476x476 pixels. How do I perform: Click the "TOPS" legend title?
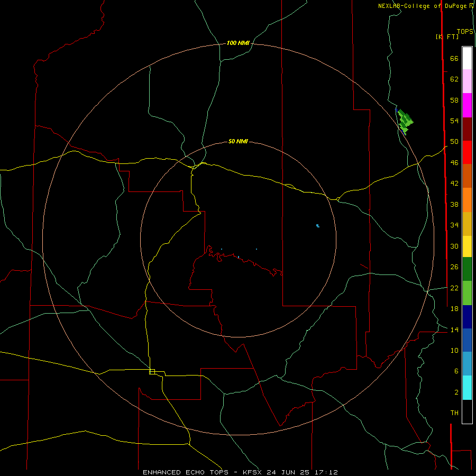point(465,32)
